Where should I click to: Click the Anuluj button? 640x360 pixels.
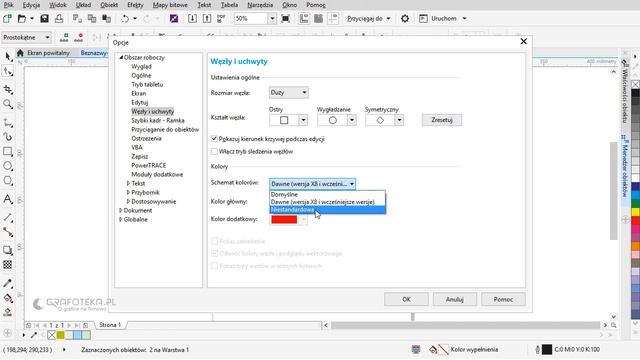[454, 299]
